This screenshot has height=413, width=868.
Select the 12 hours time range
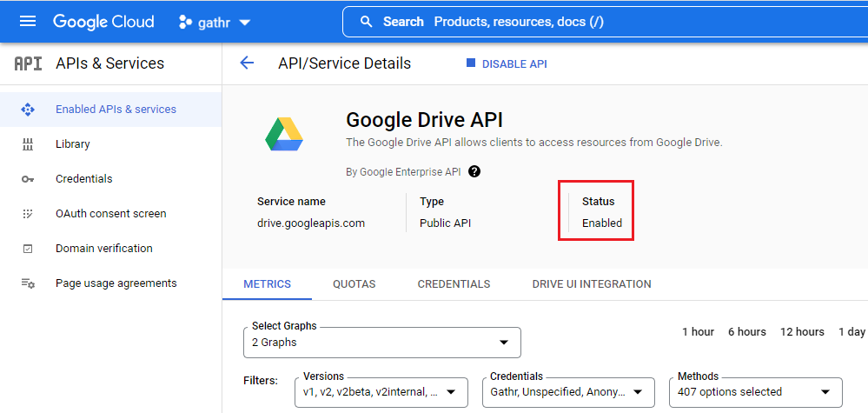coord(802,331)
